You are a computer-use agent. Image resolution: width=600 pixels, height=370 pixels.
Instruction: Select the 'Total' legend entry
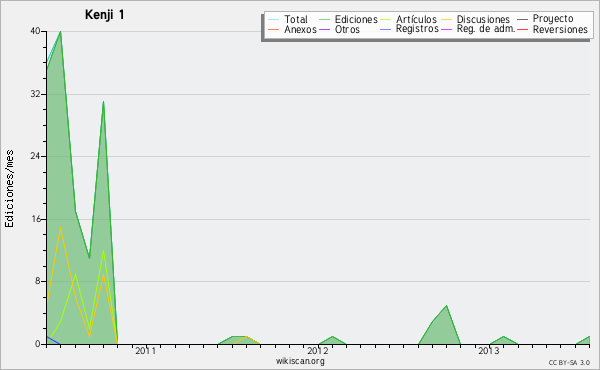point(296,20)
